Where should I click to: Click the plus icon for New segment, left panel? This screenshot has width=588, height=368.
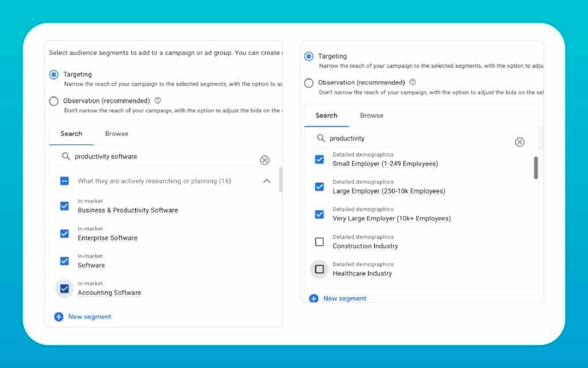pyautogui.click(x=59, y=317)
